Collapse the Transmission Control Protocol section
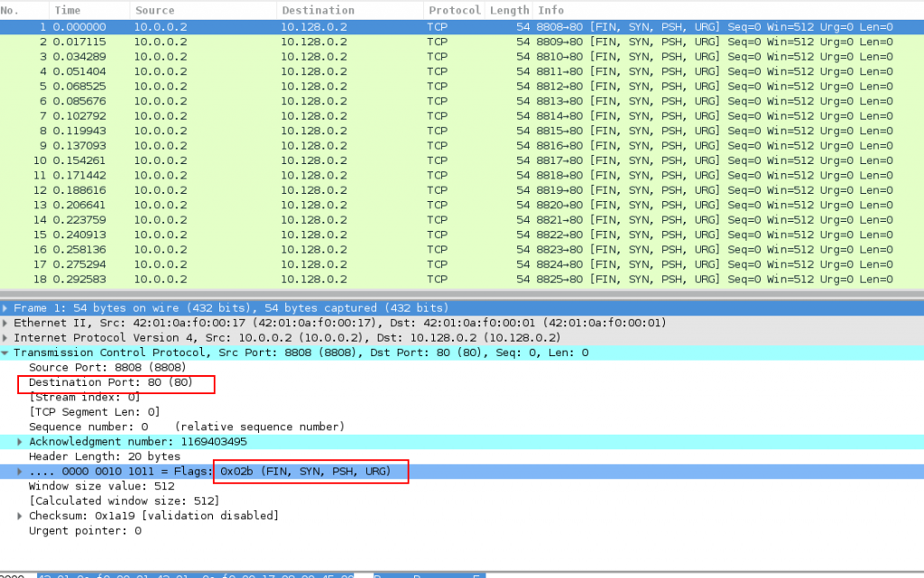The width and height of the screenshot is (924, 578). point(5,353)
